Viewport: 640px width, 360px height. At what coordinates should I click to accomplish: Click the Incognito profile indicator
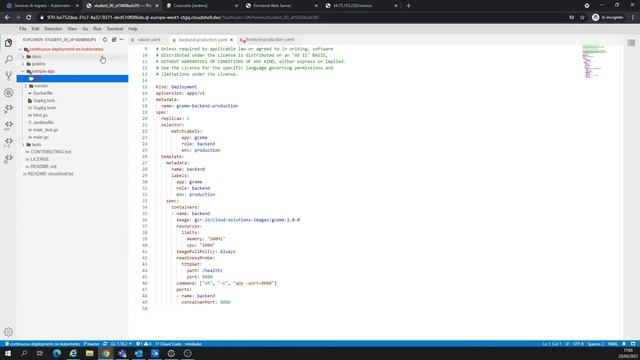pos(608,17)
